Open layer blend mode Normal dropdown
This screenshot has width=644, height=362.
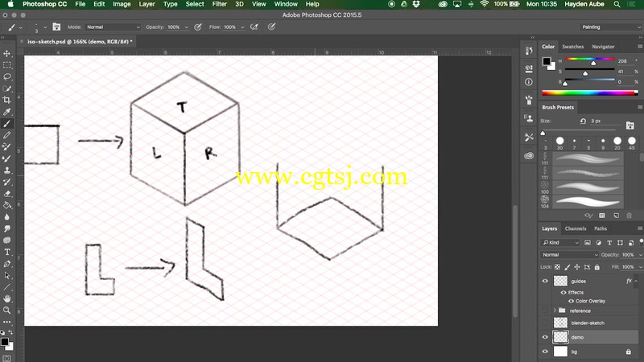coord(569,255)
